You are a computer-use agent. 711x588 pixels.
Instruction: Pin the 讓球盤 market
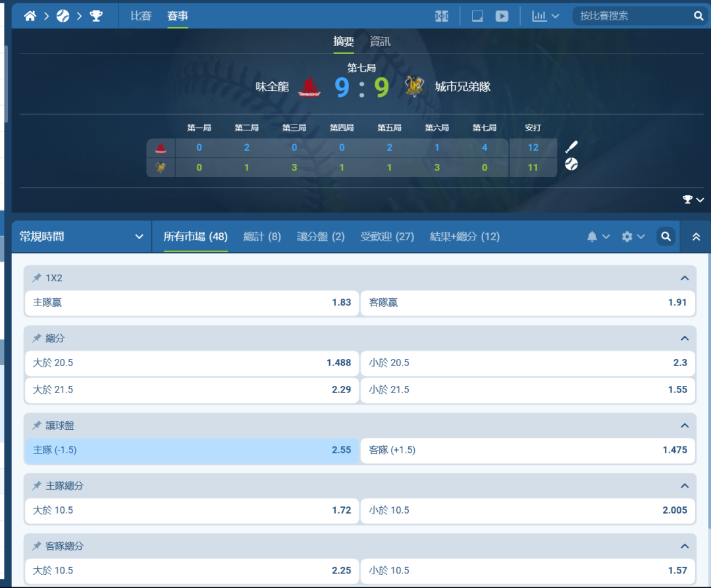tap(37, 425)
